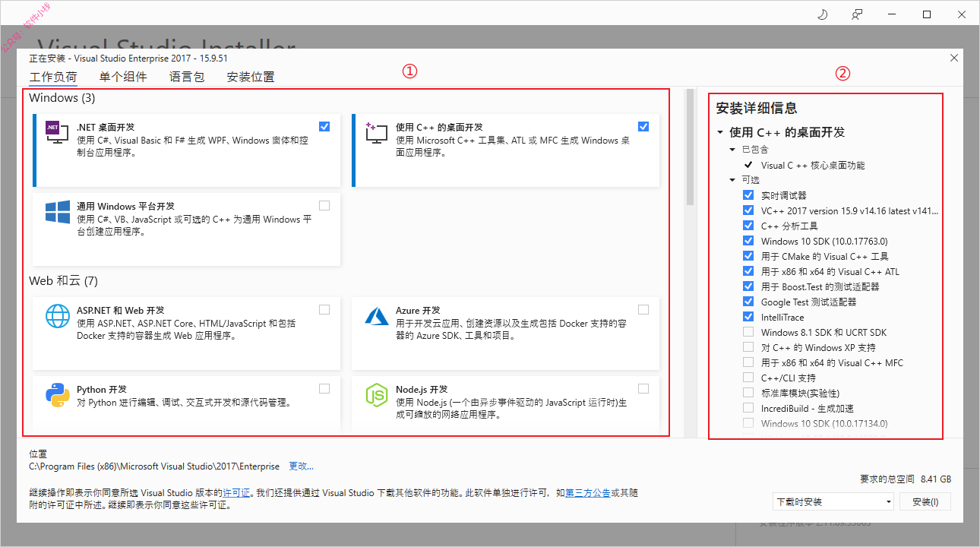Check Windows 10 SDK (10.0.17134.0)
Viewport: 980px width, 547px height.
[748, 423]
